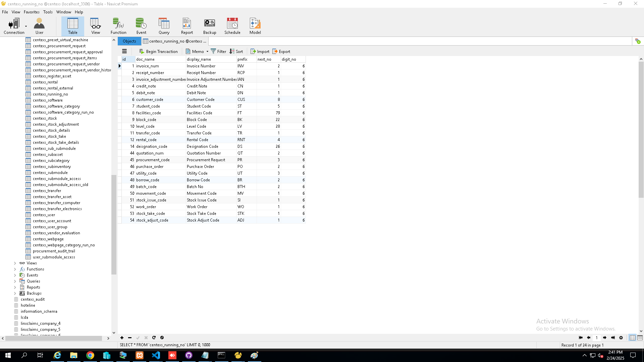Switch to grid view

point(632,338)
